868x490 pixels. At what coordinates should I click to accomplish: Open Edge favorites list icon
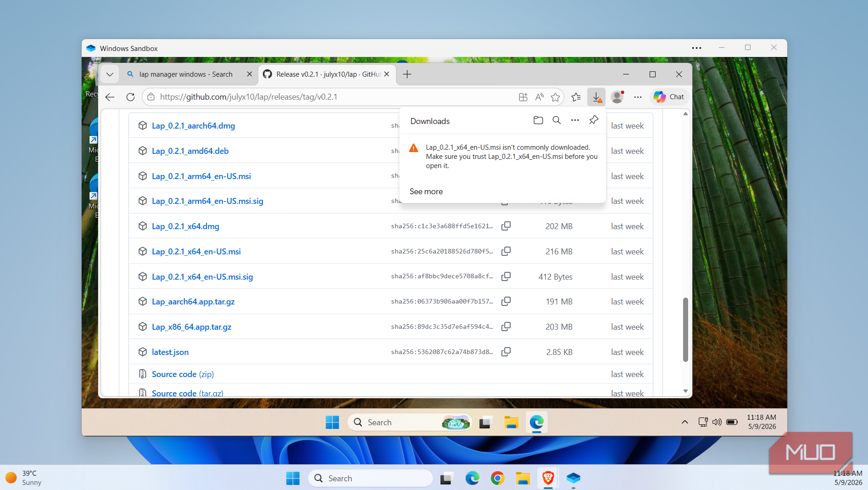tap(576, 97)
